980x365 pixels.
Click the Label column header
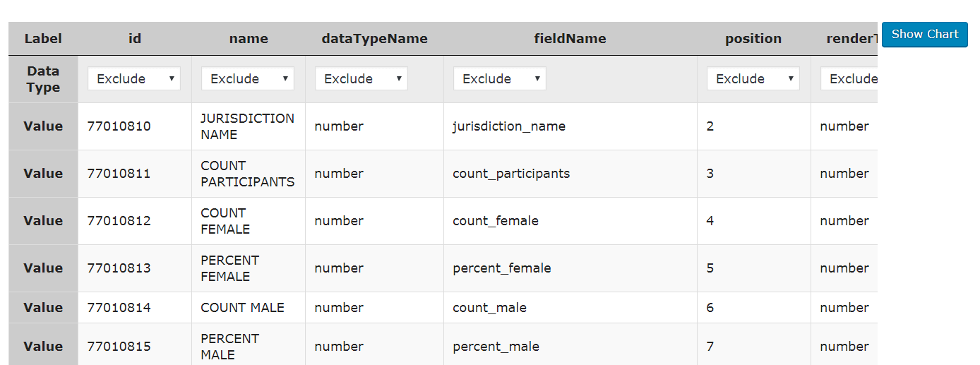click(x=43, y=39)
